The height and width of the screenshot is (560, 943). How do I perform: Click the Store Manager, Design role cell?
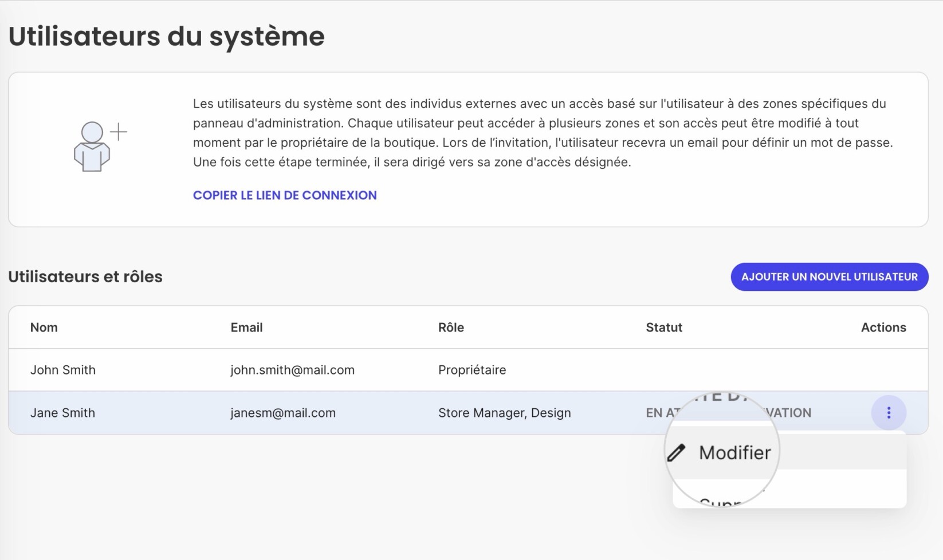pyautogui.click(x=505, y=413)
